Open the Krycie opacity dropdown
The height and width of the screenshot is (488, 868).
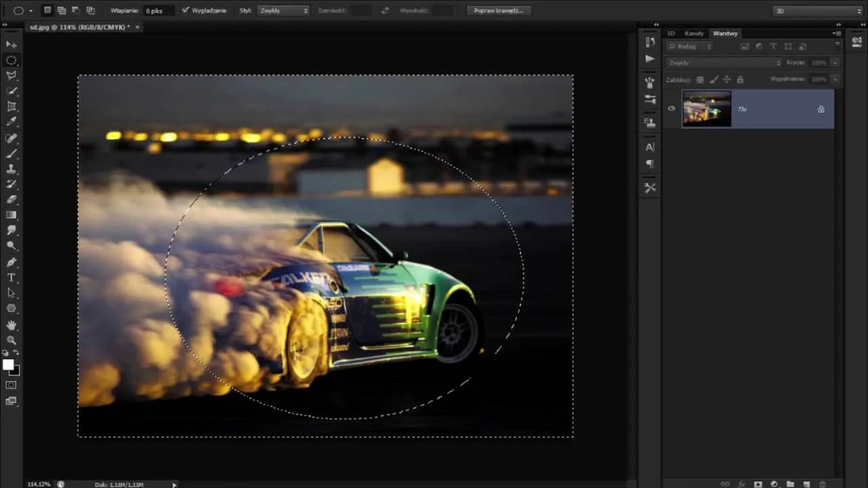835,62
